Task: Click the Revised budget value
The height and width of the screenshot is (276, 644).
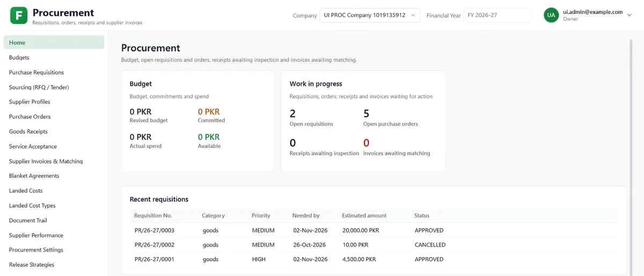Action: 141,112
